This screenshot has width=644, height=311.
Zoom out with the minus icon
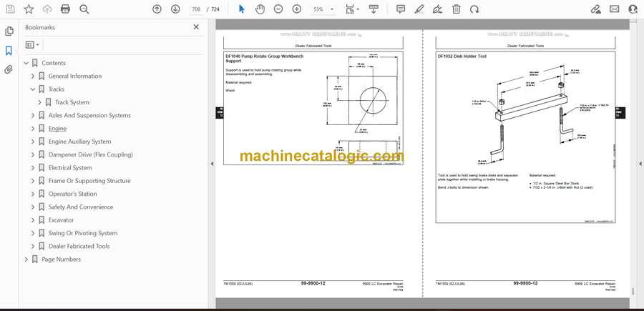click(x=278, y=9)
